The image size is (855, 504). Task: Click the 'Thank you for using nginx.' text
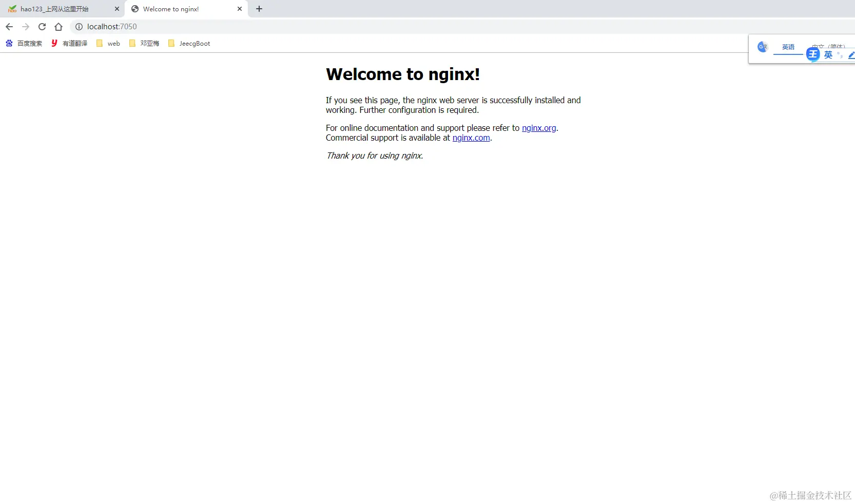[x=375, y=156]
